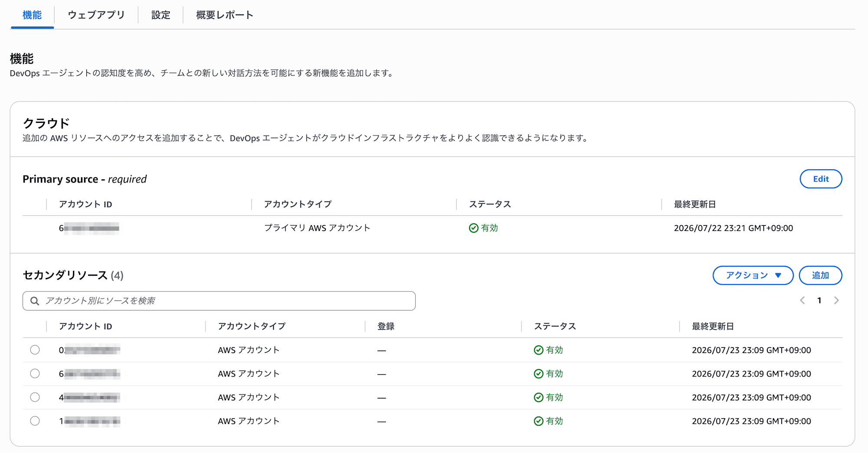868x453 pixels.
Task: Select radio button for account starting with 4
Action: pos(35,397)
